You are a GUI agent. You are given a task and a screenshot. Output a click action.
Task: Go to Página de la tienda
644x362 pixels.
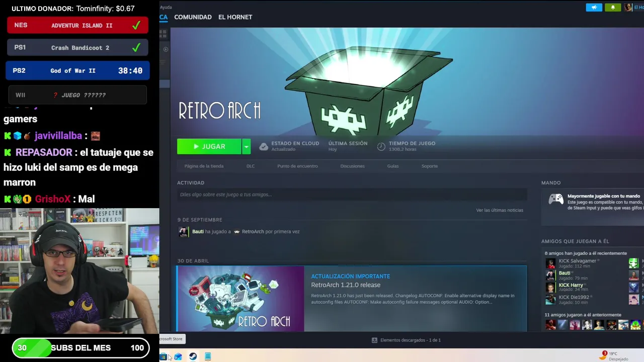coord(204,166)
